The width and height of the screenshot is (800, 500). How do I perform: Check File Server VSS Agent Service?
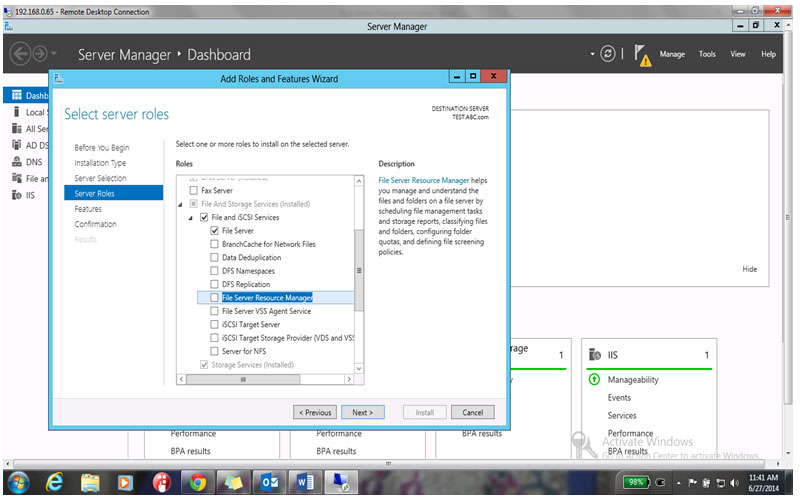(214, 311)
